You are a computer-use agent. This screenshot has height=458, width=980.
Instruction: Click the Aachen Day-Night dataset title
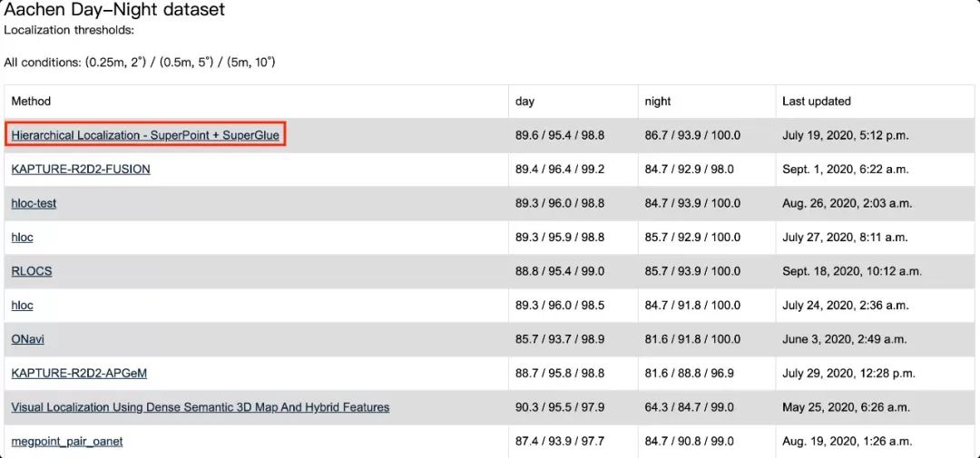click(114, 11)
